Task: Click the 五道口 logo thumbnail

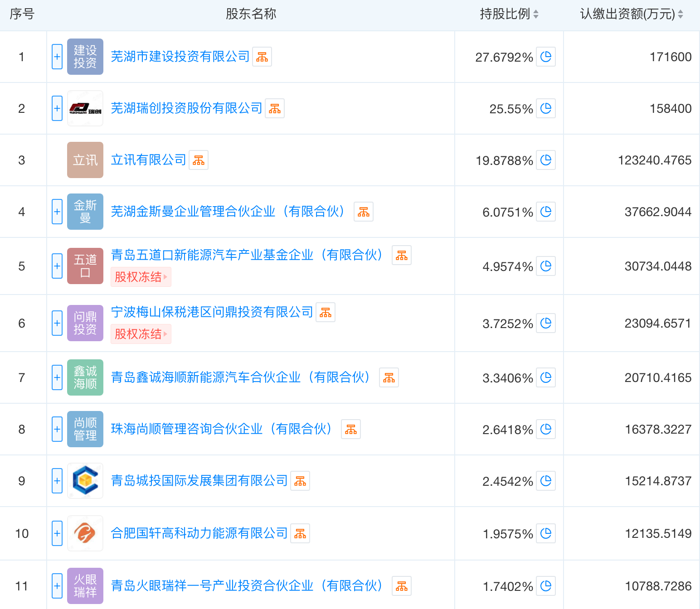Action: pyautogui.click(x=85, y=266)
